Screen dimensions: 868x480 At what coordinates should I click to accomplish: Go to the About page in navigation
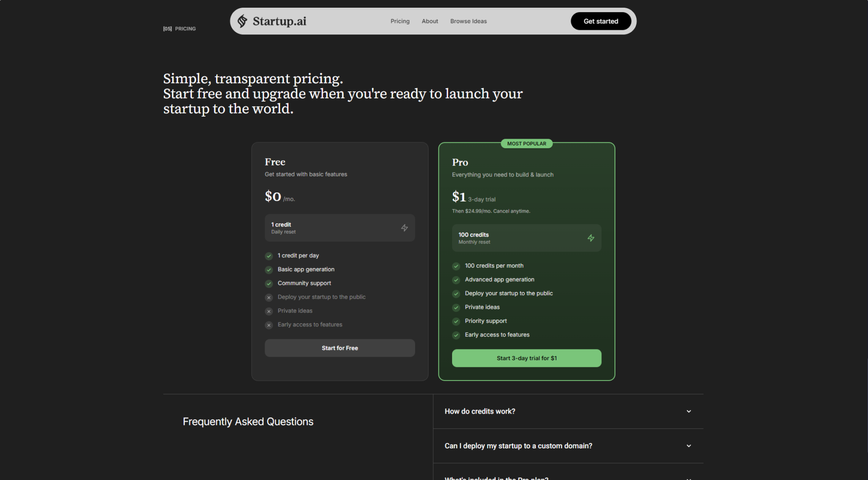point(429,21)
